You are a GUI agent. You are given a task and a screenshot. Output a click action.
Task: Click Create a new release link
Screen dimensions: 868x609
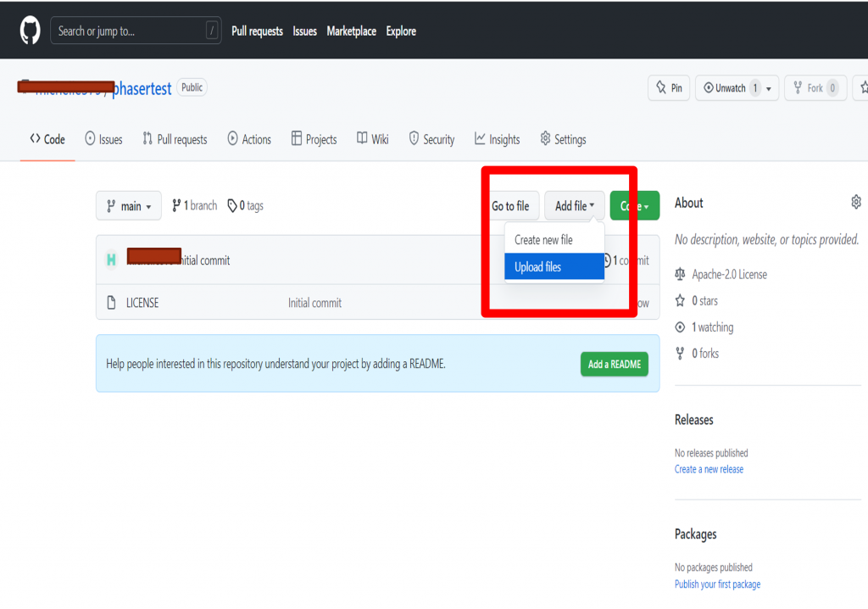tap(709, 469)
